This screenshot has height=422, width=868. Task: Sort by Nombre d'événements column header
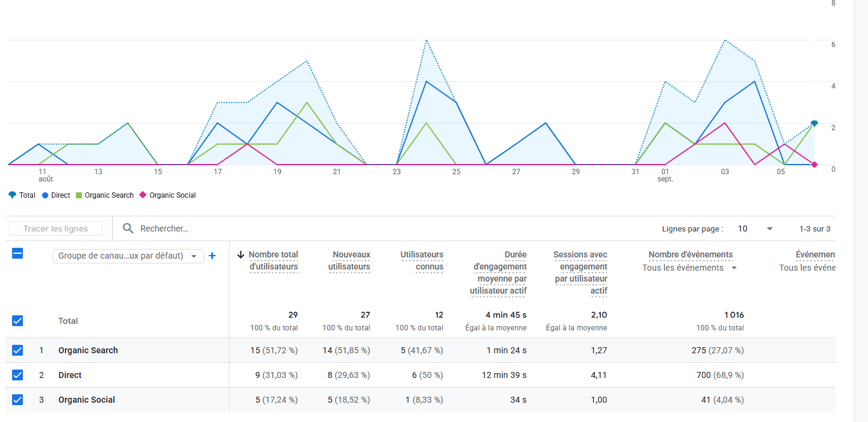(690, 254)
